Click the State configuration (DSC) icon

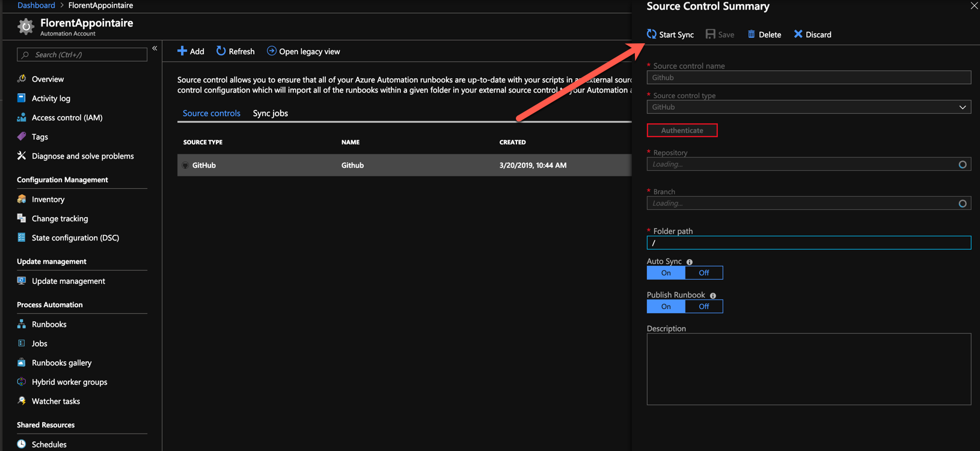(x=22, y=238)
